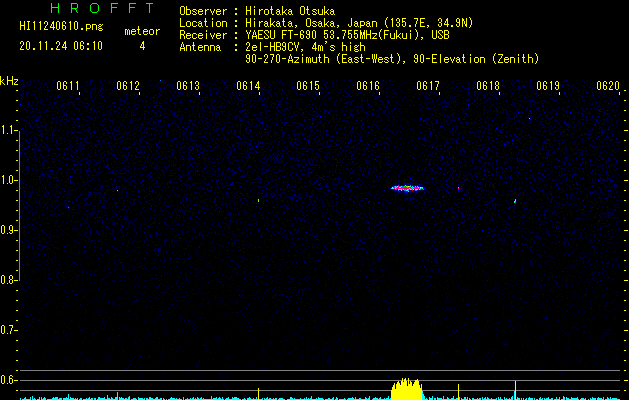Click the 0616 time marker
629x400 pixels.
click(x=368, y=86)
